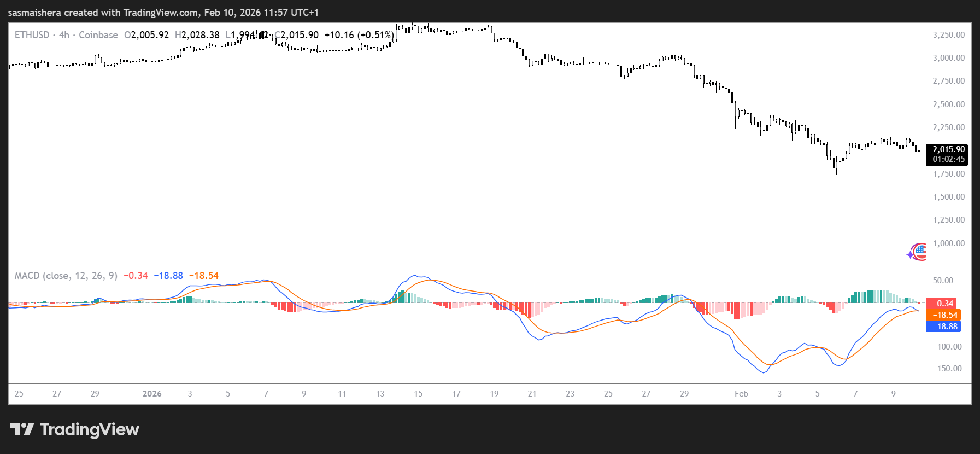The image size is (980, 454).
Task: Click the closing price value C2,015.90 in the legend
Action: [297, 35]
